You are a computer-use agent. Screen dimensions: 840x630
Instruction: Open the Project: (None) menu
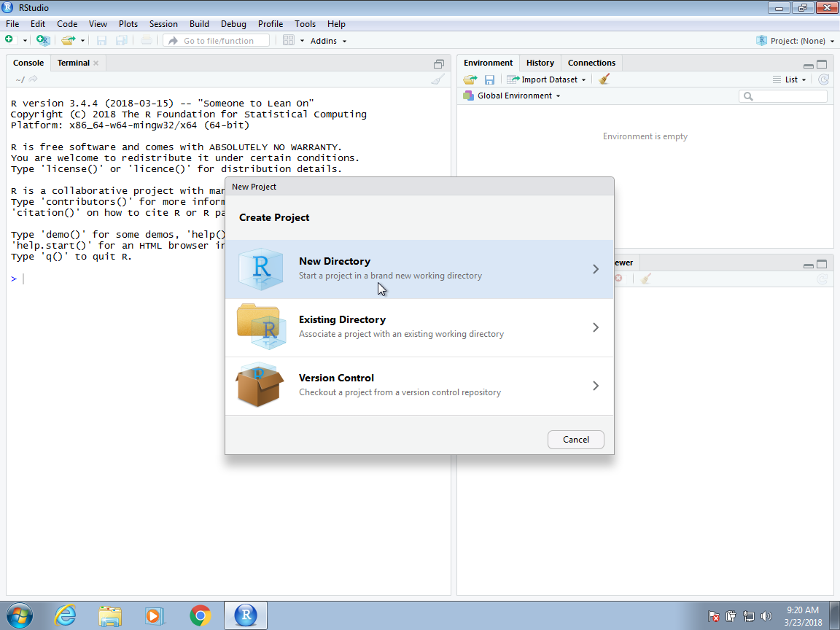[x=796, y=41]
